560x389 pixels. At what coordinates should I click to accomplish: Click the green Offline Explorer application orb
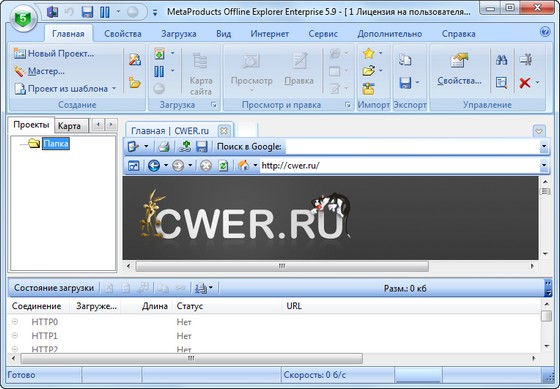(x=23, y=19)
